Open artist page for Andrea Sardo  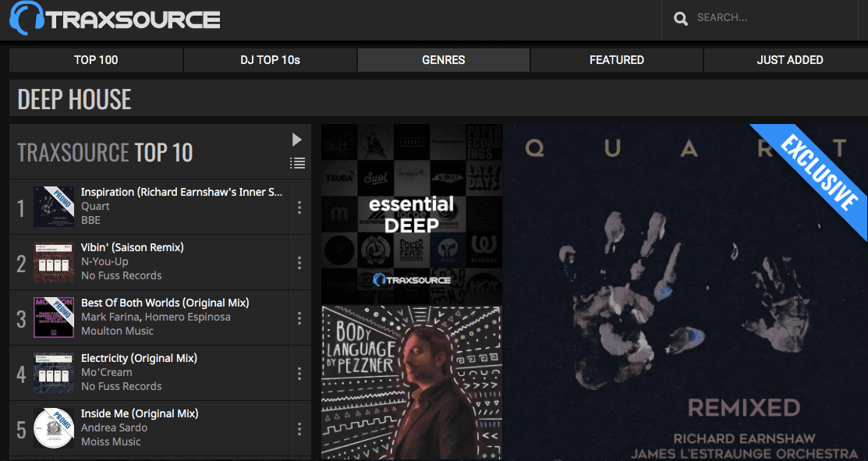point(114,427)
